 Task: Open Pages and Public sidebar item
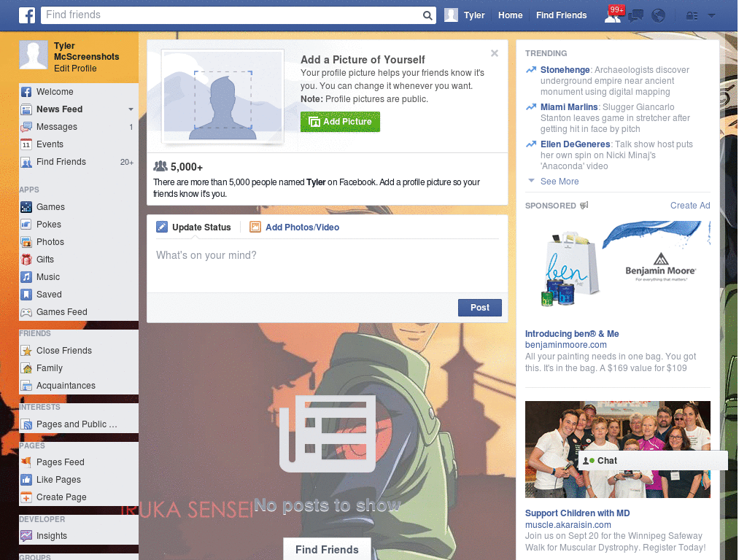[x=79, y=424]
